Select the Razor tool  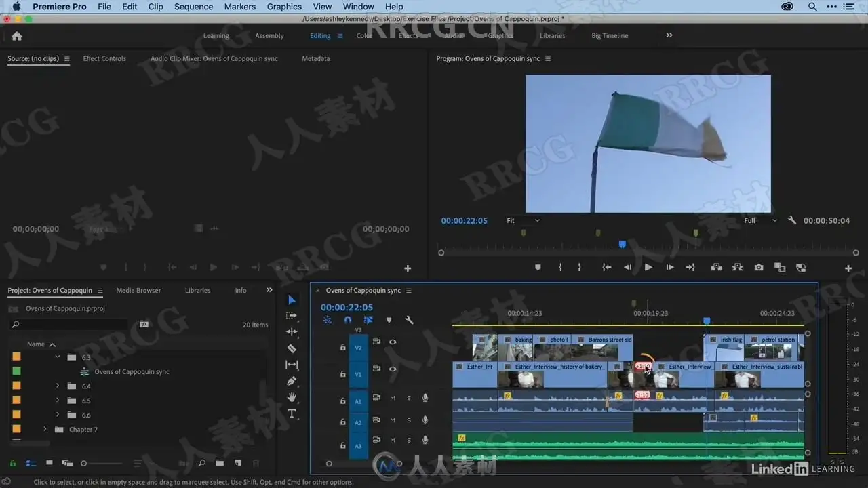(x=292, y=348)
